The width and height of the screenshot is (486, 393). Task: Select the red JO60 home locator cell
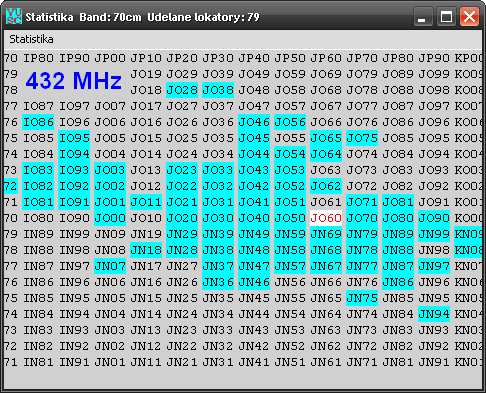coord(326,218)
